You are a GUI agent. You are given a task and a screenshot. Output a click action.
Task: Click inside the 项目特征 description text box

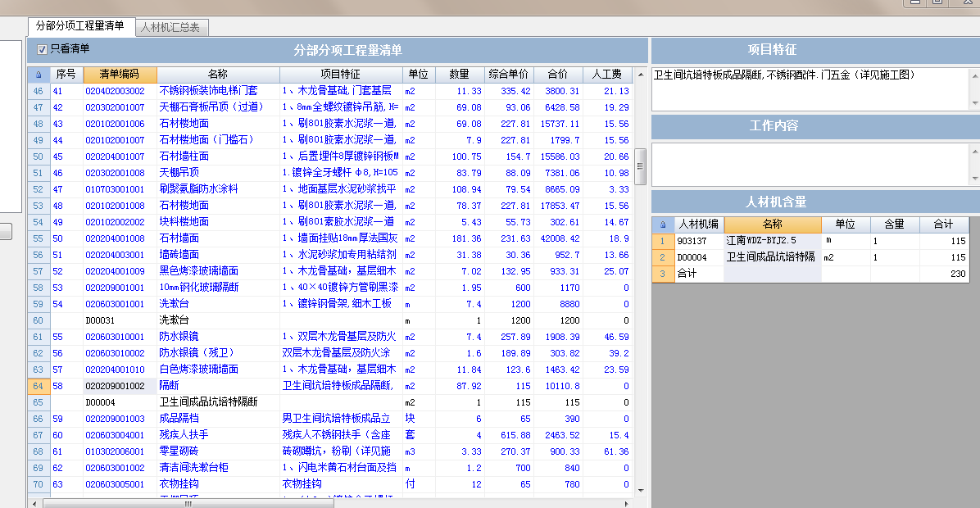click(x=810, y=88)
